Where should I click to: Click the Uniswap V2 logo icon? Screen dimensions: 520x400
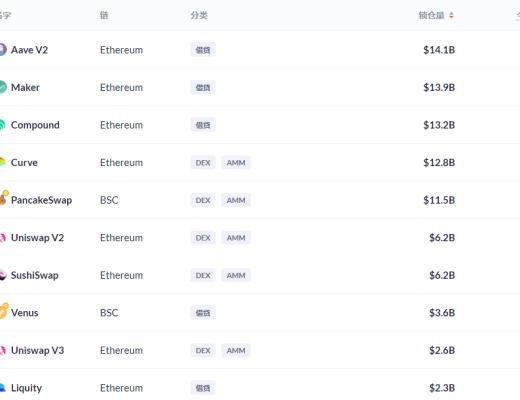click(x=3, y=238)
